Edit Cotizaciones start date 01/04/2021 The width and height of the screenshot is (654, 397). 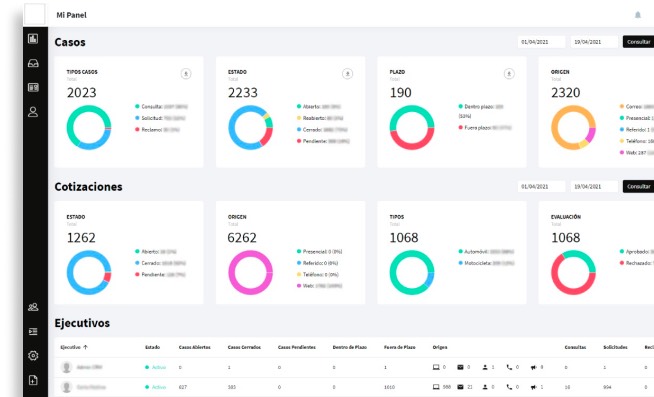pyautogui.click(x=541, y=186)
